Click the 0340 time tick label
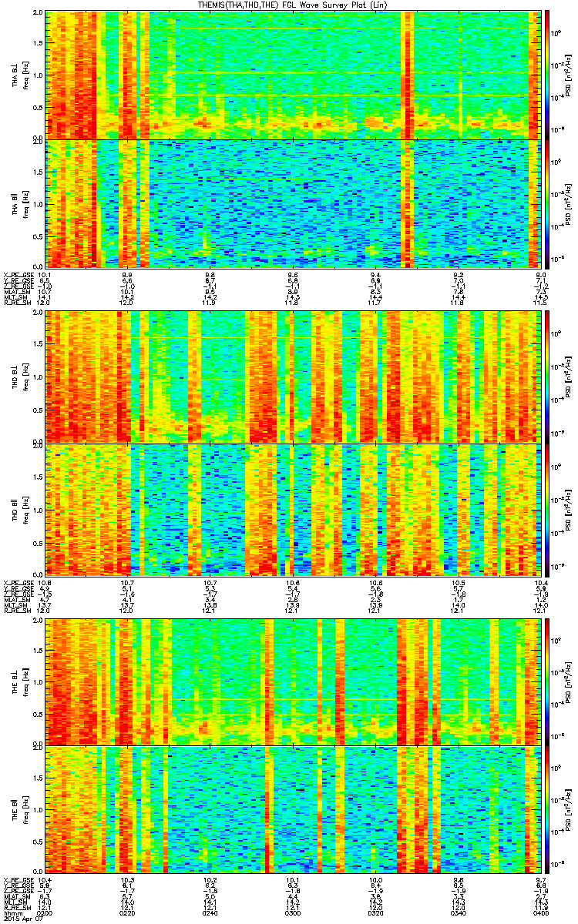 459,912
